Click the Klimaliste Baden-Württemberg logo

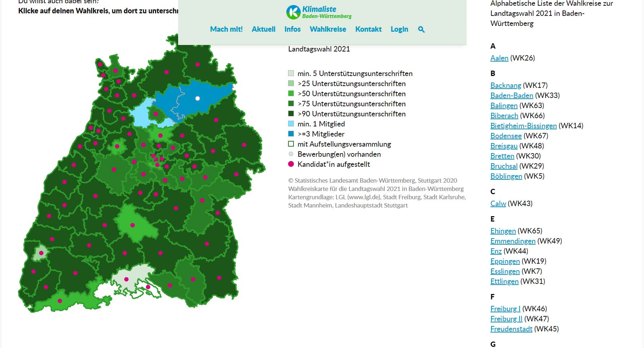[319, 12]
